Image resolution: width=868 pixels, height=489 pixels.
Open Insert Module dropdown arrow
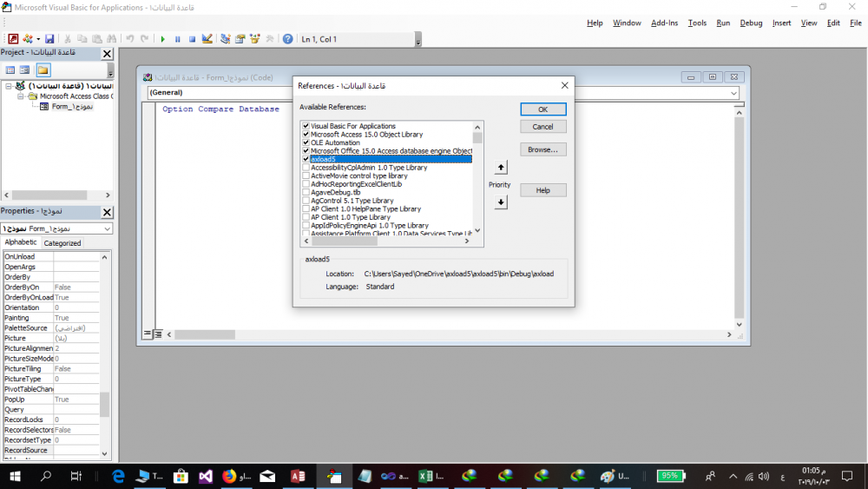click(38, 39)
